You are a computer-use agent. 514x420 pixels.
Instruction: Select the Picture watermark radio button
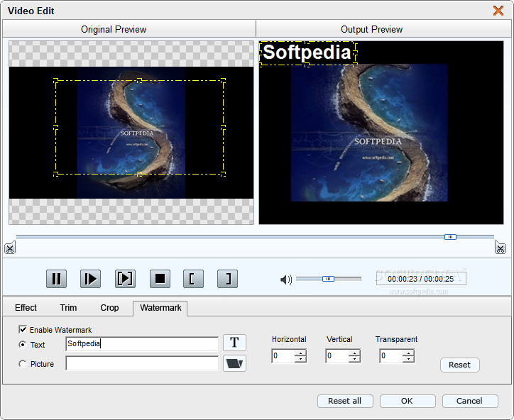[x=22, y=364]
